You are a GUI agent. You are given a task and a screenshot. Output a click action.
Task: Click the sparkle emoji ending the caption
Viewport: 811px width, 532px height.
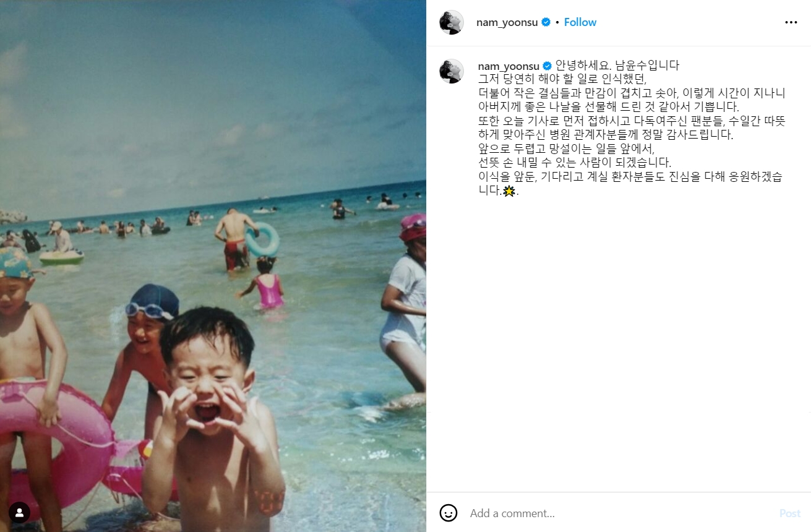(508, 191)
